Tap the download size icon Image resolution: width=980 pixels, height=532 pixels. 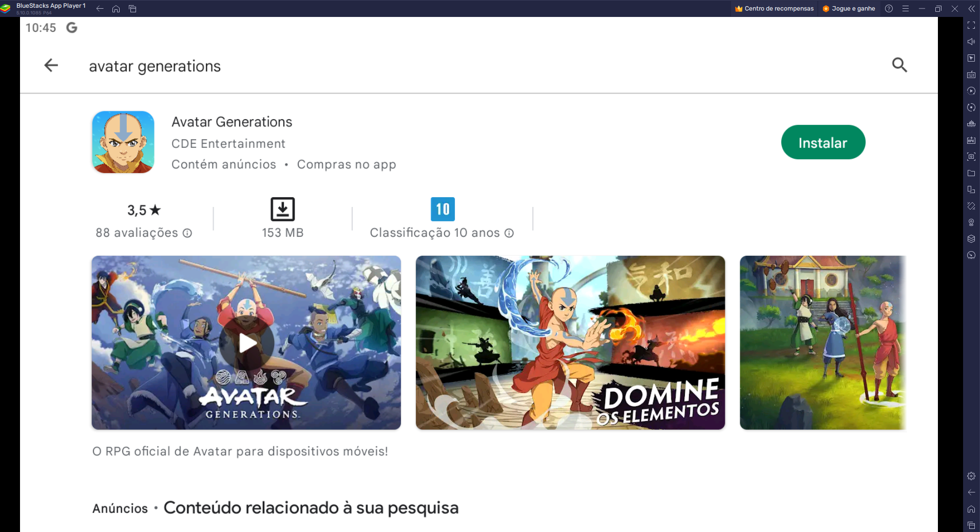[x=283, y=209]
